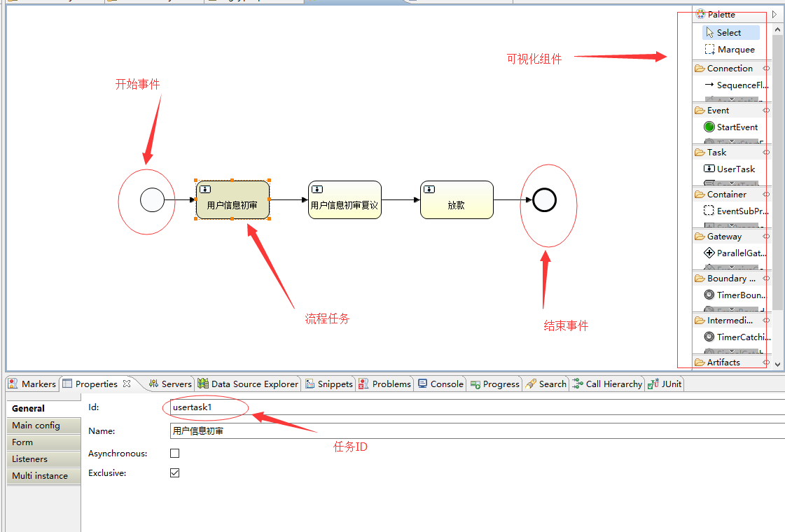785x532 pixels.
Task: Close the Properties view tab
Action: click(x=127, y=384)
